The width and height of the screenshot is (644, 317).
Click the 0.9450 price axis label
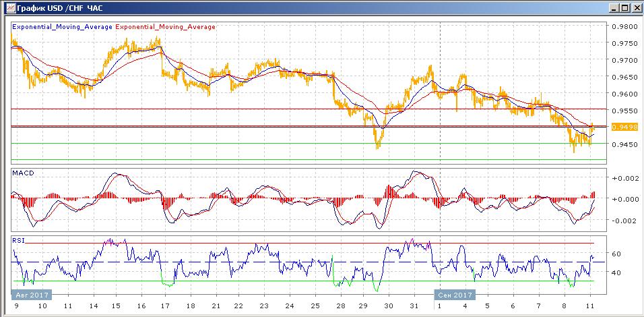click(x=622, y=144)
